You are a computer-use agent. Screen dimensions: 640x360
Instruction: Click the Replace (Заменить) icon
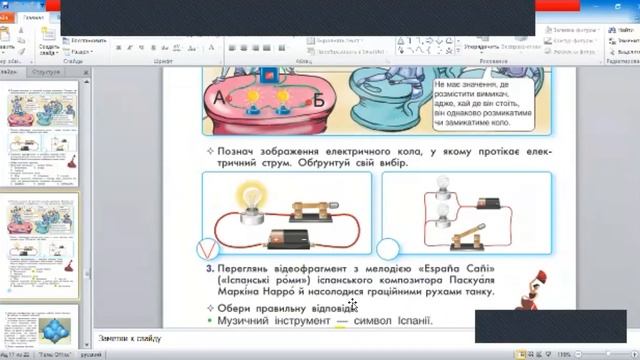(612, 41)
